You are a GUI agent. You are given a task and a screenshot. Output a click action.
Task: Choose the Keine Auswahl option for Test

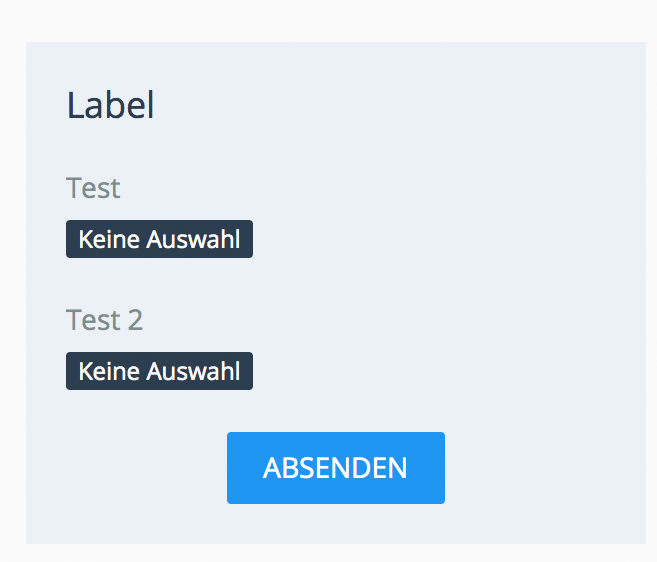[x=159, y=240]
